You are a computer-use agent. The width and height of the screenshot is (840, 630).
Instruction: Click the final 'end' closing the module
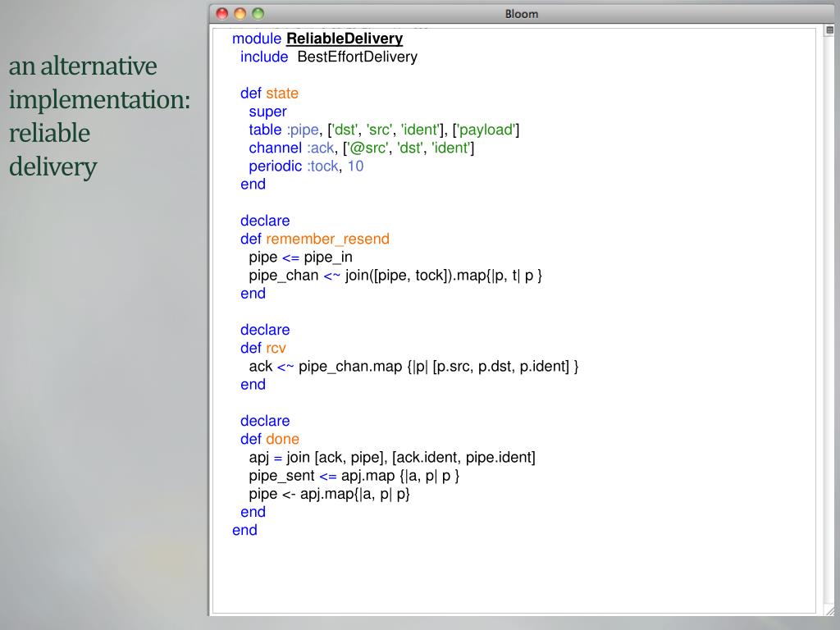[x=244, y=531]
